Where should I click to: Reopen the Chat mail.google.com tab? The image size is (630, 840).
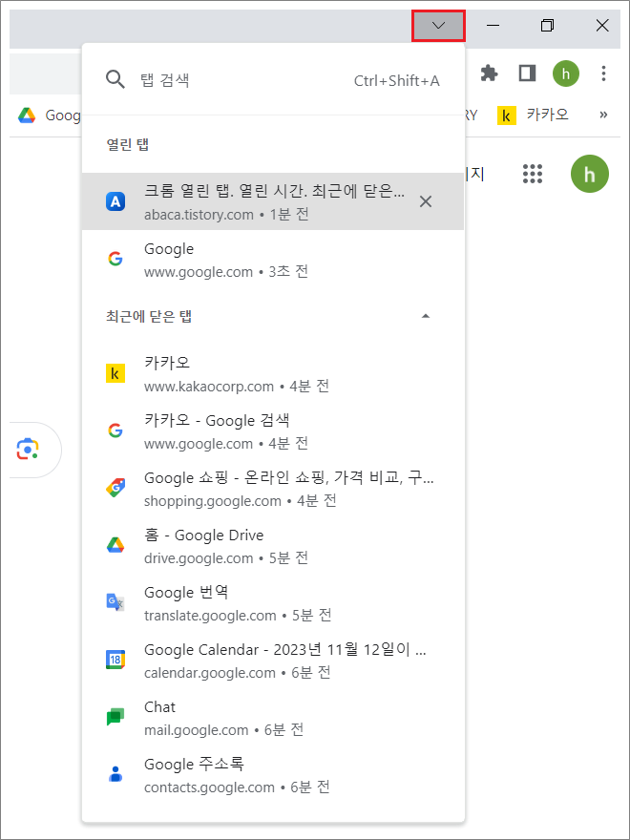[273, 718]
